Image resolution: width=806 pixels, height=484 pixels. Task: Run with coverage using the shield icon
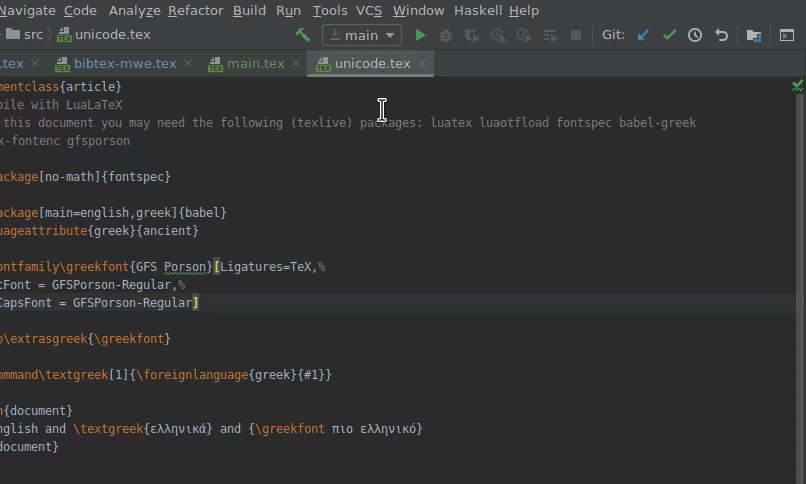pyautogui.click(x=471, y=35)
